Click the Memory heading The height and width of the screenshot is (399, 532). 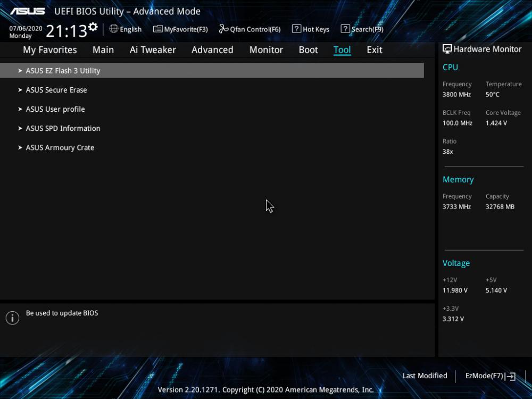458,179
